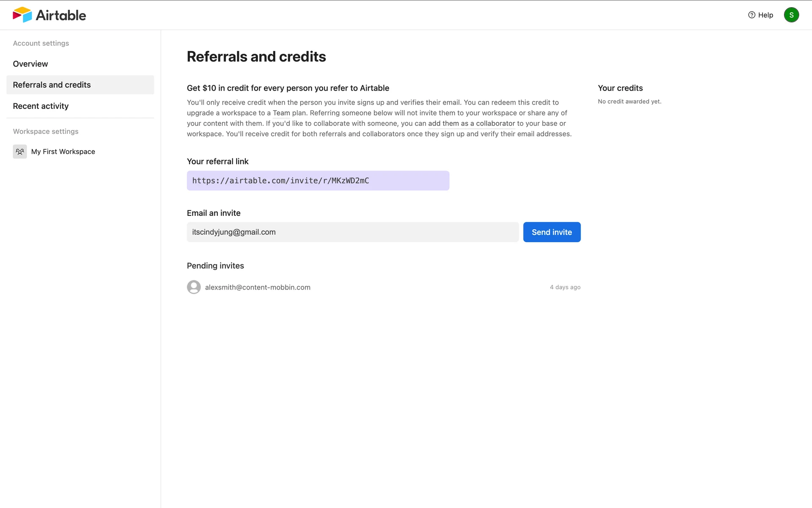Open the Overview settings page
This screenshot has height=508, width=812.
click(x=30, y=64)
